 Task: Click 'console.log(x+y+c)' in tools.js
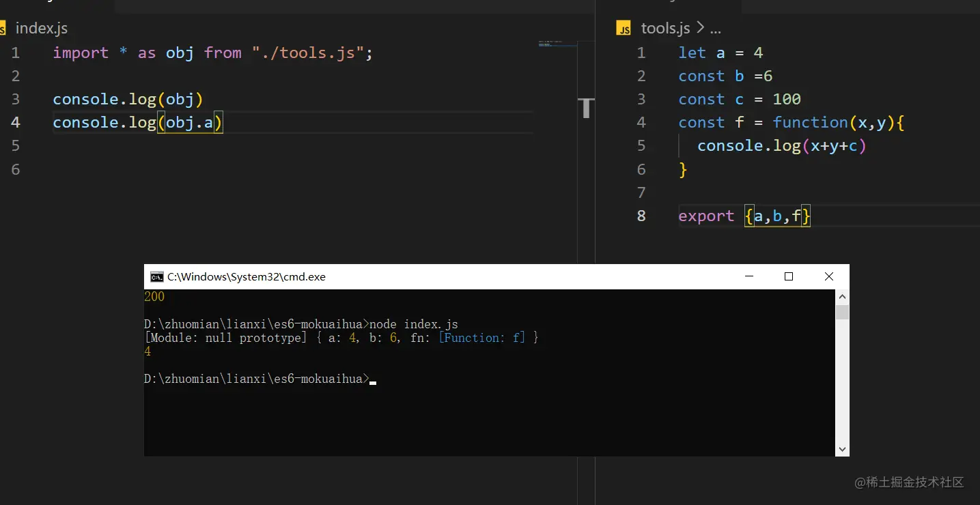[782, 145]
